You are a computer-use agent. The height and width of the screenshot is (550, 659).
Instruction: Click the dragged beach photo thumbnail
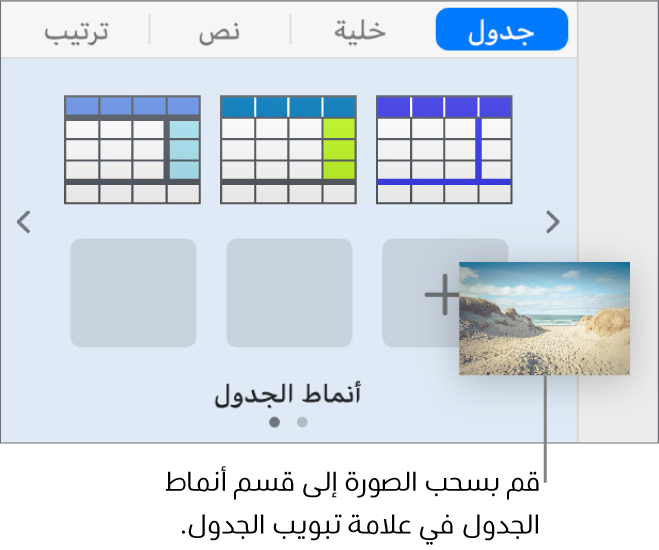[544, 318]
